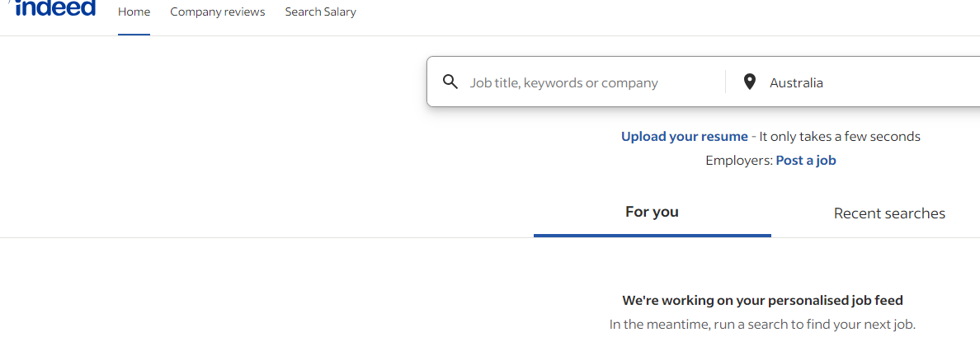Click the blue underline beneath Home
980x337 pixels.
(134, 35)
